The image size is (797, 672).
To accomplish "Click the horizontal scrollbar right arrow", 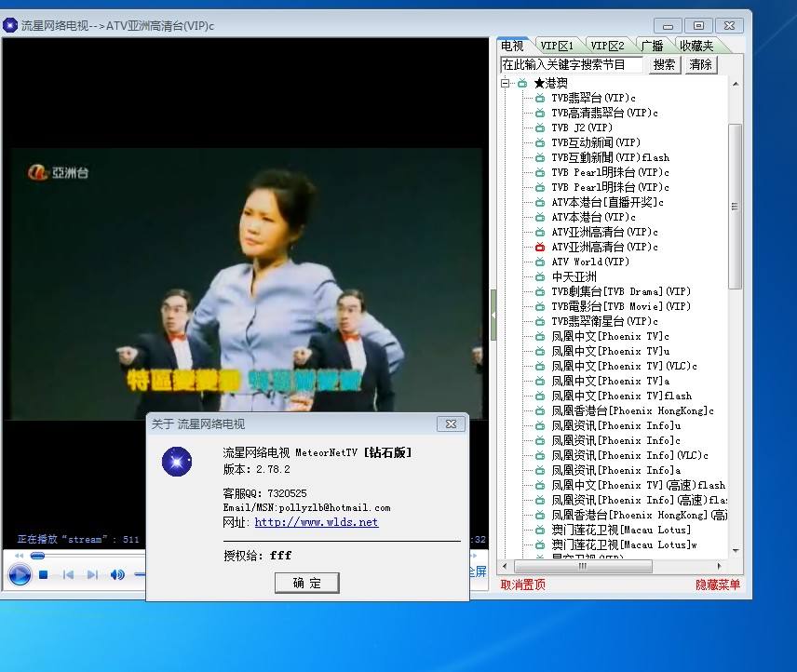I will click(x=719, y=566).
